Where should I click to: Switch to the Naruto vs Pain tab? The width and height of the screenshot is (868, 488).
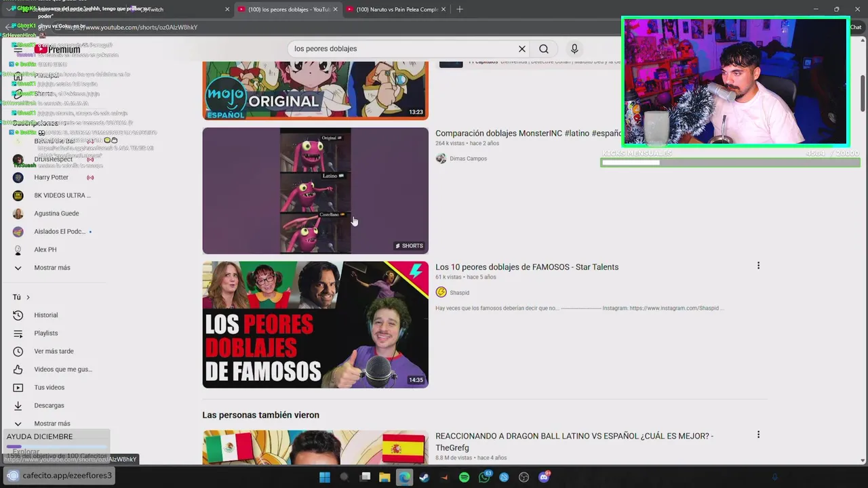[x=397, y=9]
